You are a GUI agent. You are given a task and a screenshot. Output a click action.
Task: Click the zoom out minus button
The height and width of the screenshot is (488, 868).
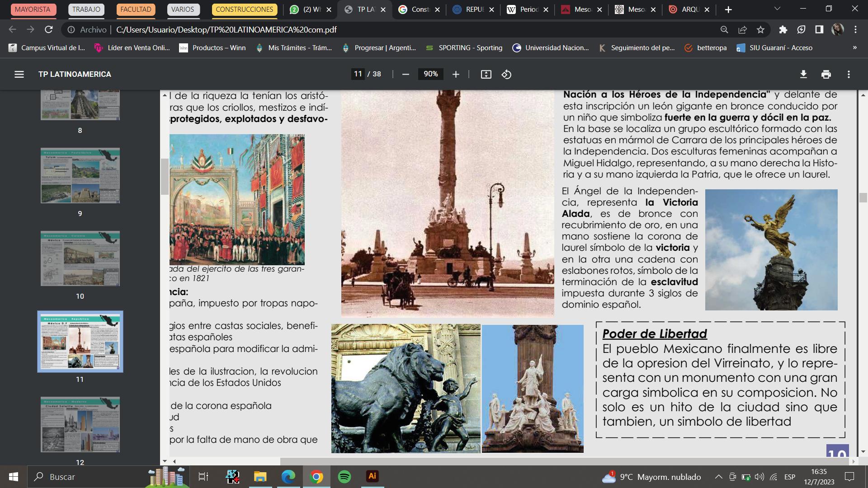click(x=406, y=74)
